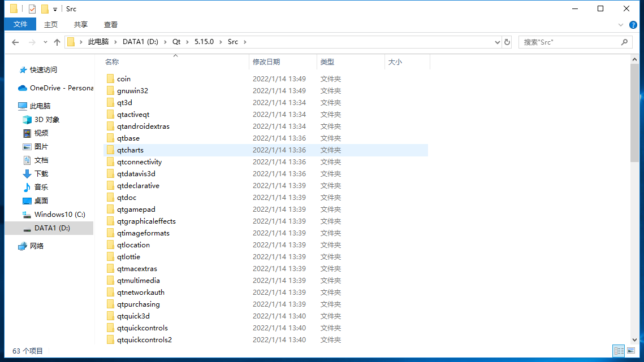Go back with the Back arrow
This screenshot has height=362, width=644.
(15, 42)
